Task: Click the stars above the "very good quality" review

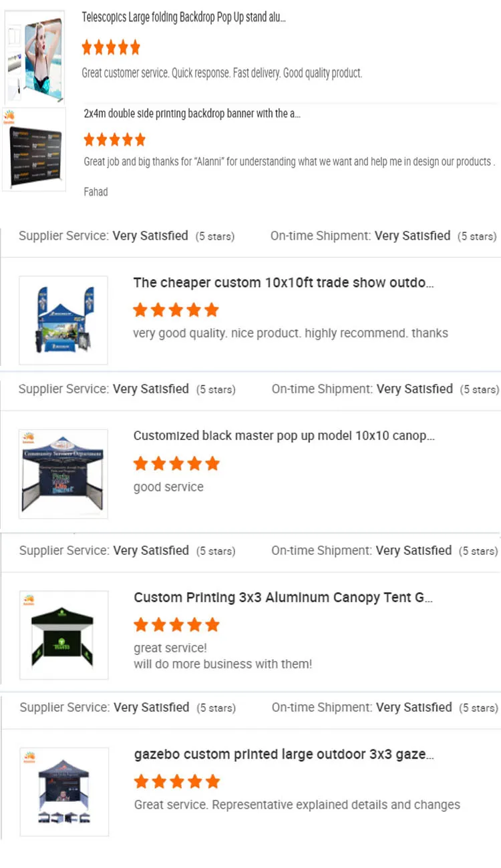Action: (176, 310)
